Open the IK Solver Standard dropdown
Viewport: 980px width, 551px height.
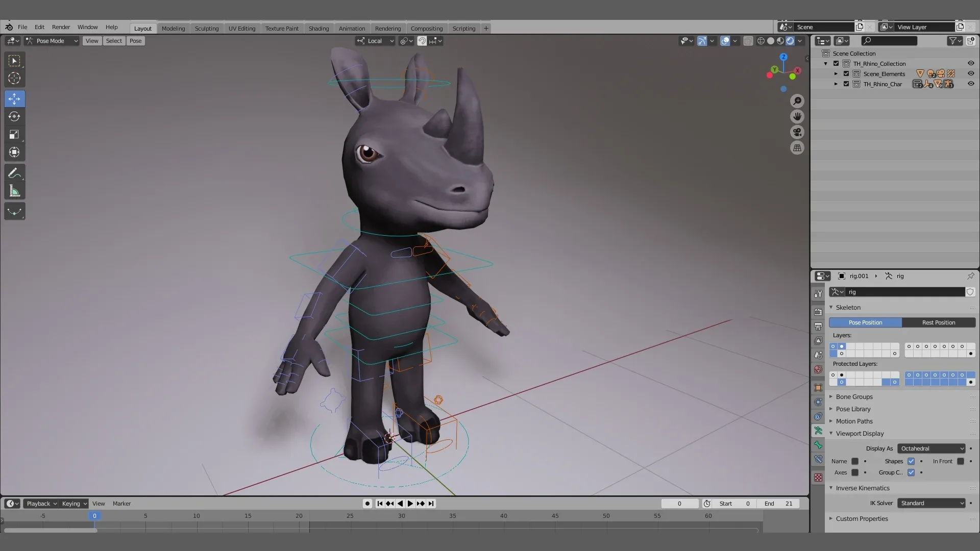(932, 503)
